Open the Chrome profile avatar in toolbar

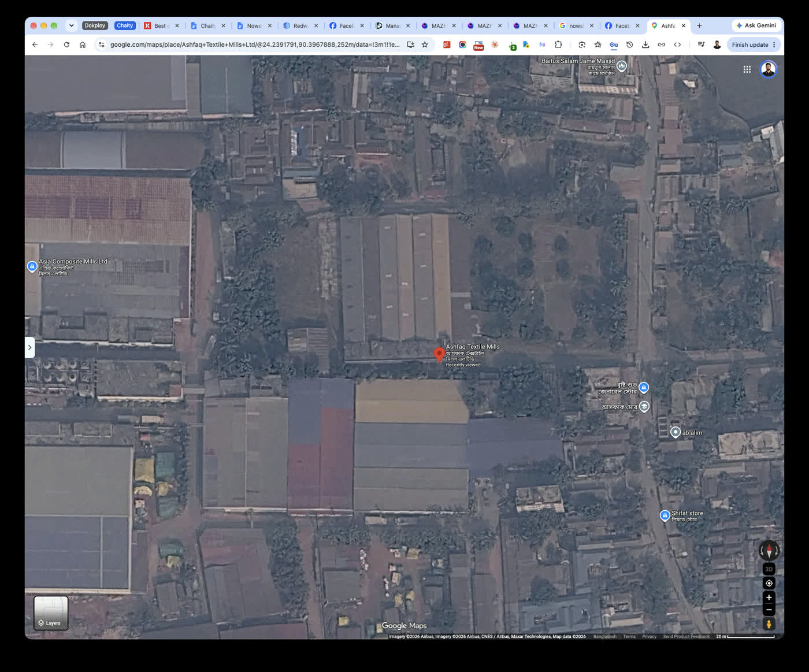[717, 44]
